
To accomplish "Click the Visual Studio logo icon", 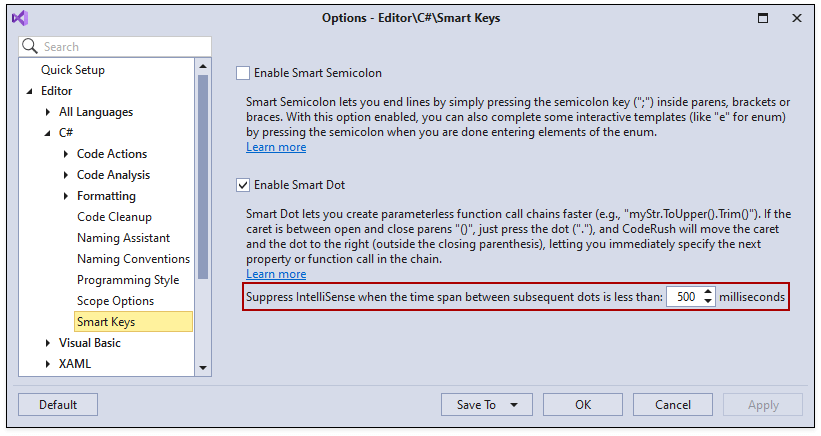I will click(x=19, y=17).
